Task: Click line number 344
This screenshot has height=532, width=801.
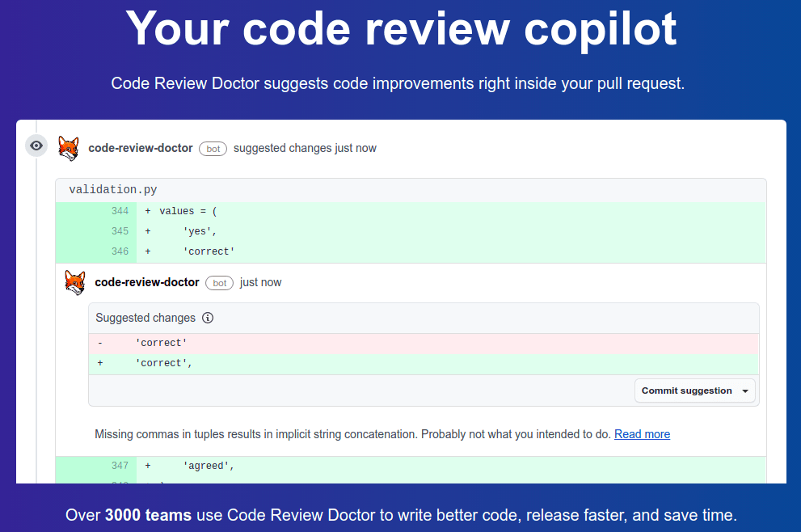Action: [120, 211]
